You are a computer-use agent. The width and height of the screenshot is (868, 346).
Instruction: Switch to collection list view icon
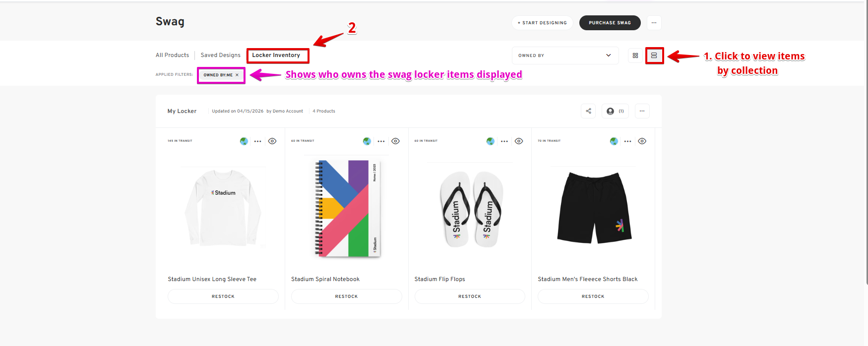pyautogui.click(x=654, y=56)
